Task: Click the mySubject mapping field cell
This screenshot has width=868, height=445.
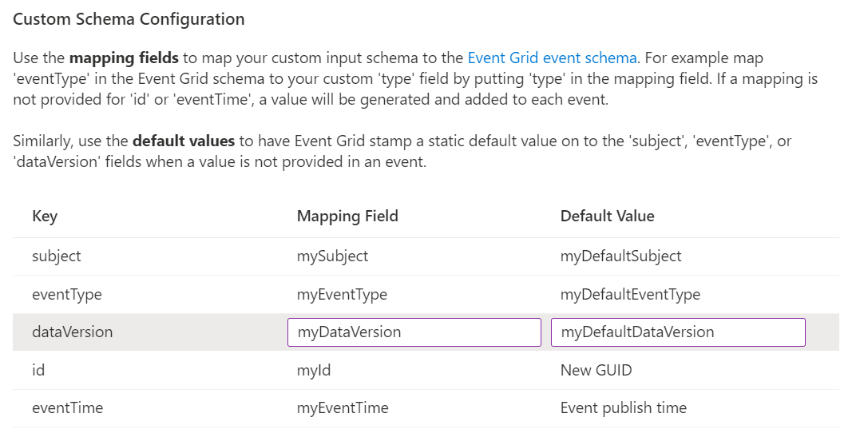Action: (333, 256)
